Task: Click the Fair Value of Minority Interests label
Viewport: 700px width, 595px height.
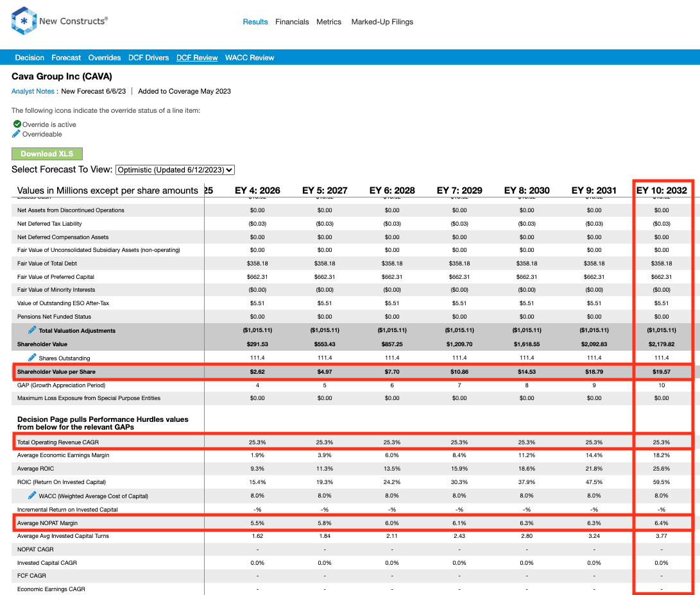Action: tap(56, 289)
